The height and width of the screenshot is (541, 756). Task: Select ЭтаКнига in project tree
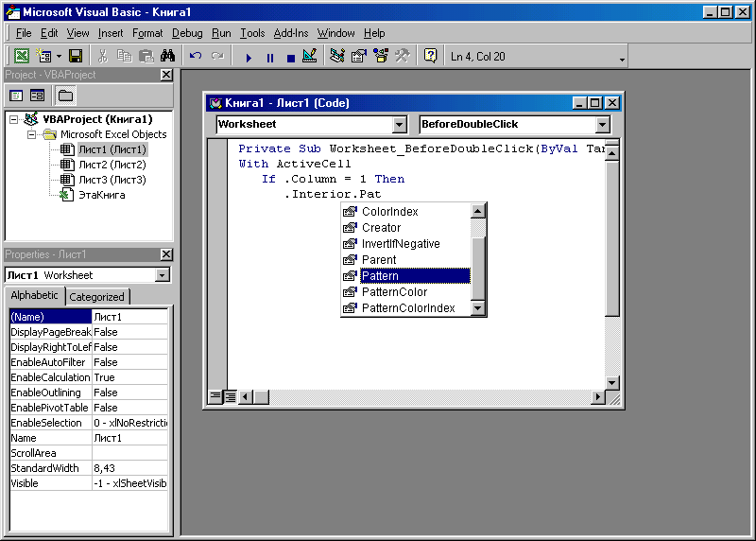click(102, 195)
